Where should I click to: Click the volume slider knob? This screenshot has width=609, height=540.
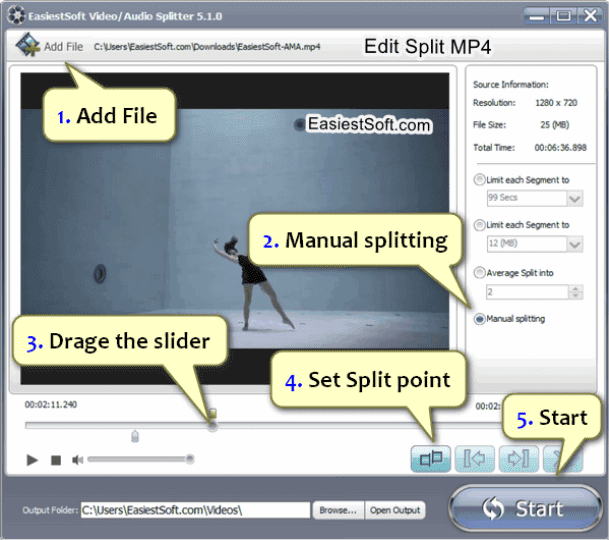[x=190, y=459]
